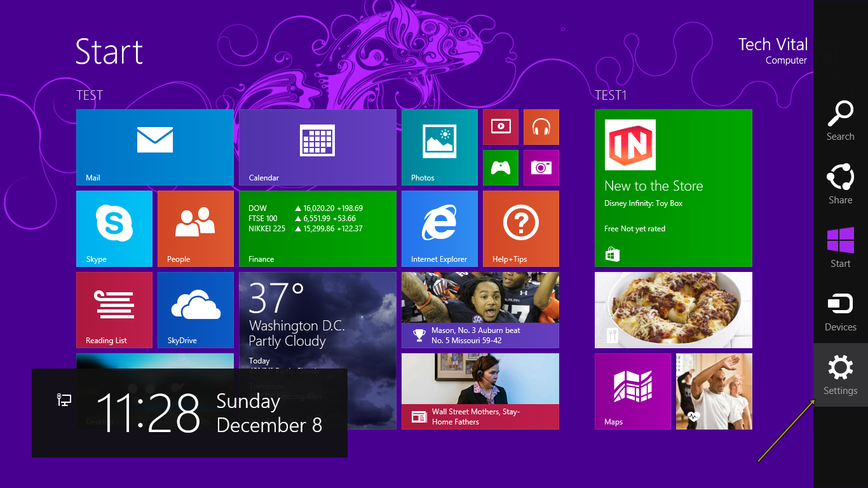Click the Tech Vital account name

click(773, 44)
